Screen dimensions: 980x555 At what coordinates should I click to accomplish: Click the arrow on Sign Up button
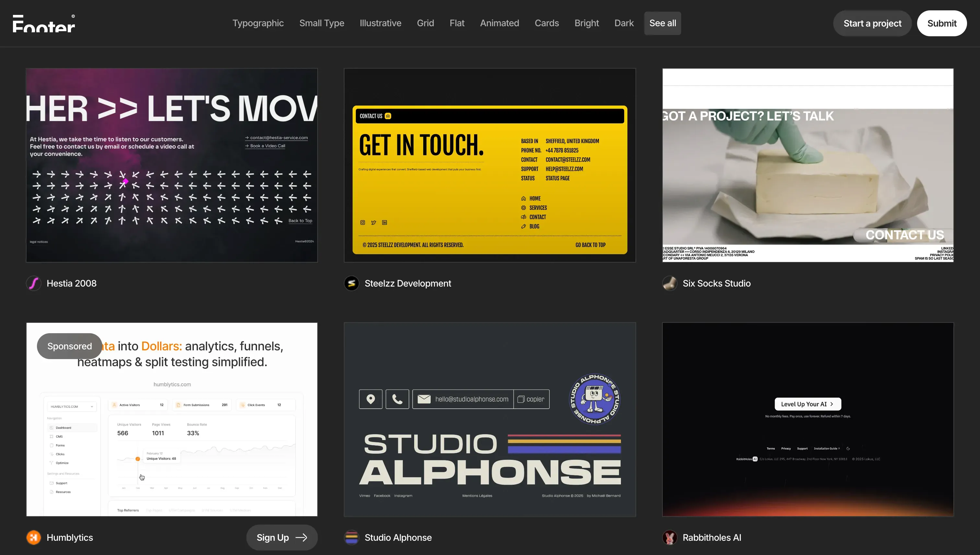[x=301, y=538]
